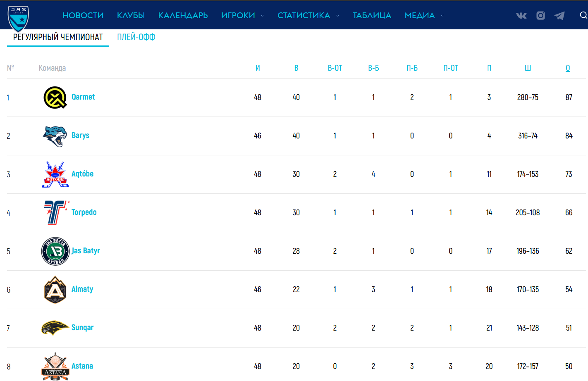Open the Aqtóbe team link
This screenshot has width=588, height=381.
click(x=82, y=174)
